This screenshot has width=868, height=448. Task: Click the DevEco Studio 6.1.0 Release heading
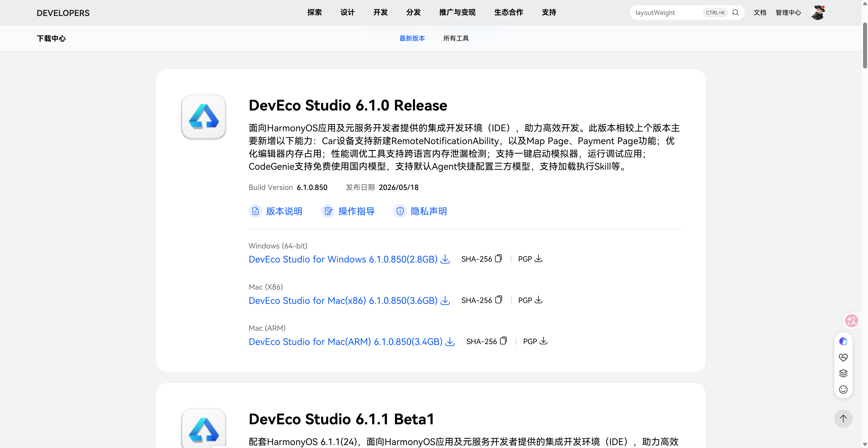[348, 105]
